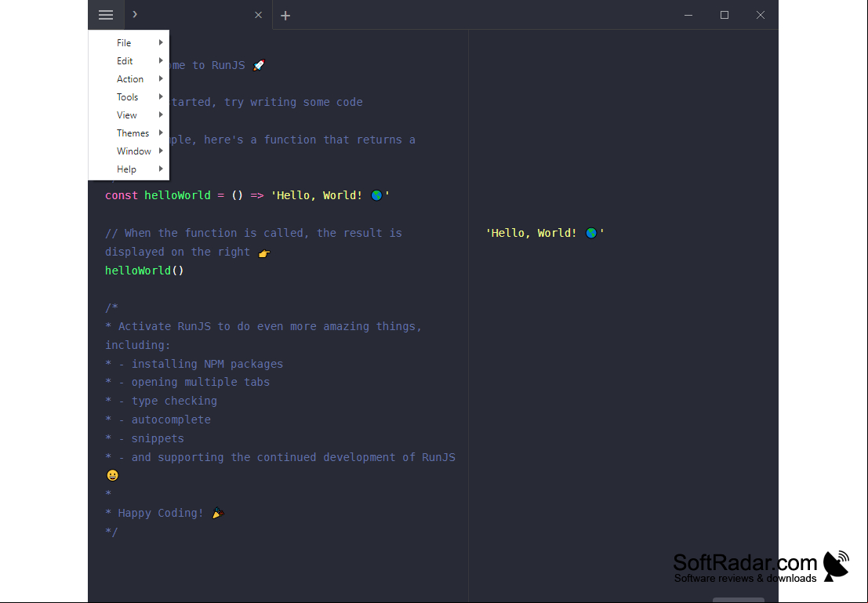Open the Tools menu
The image size is (868, 603).
129,97
